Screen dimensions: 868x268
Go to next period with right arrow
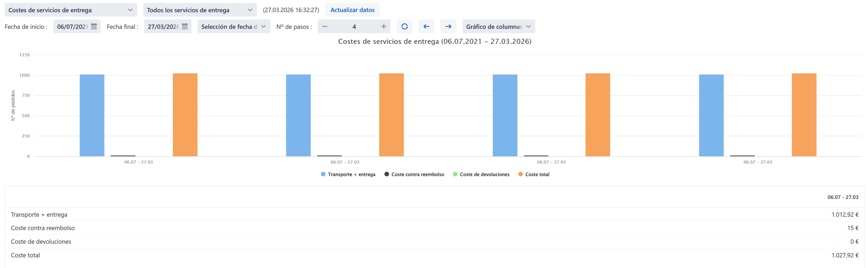[x=448, y=27]
